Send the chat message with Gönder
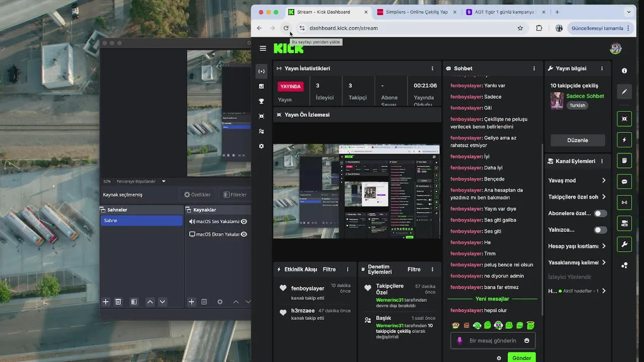 [522, 357]
